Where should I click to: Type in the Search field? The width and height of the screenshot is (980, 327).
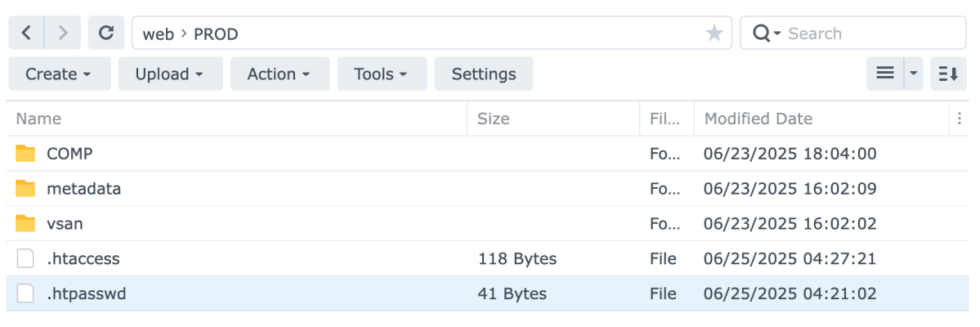[x=866, y=34]
